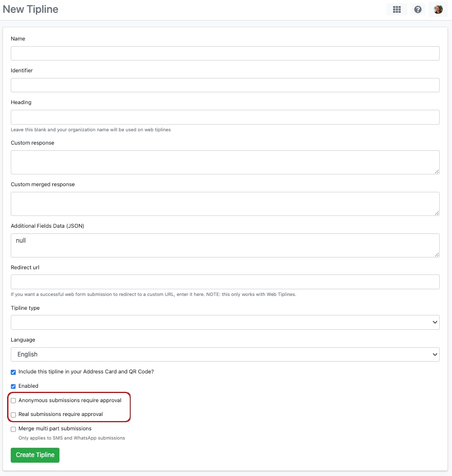Select the Heading input box
This screenshot has width=452, height=476.
pyautogui.click(x=225, y=117)
